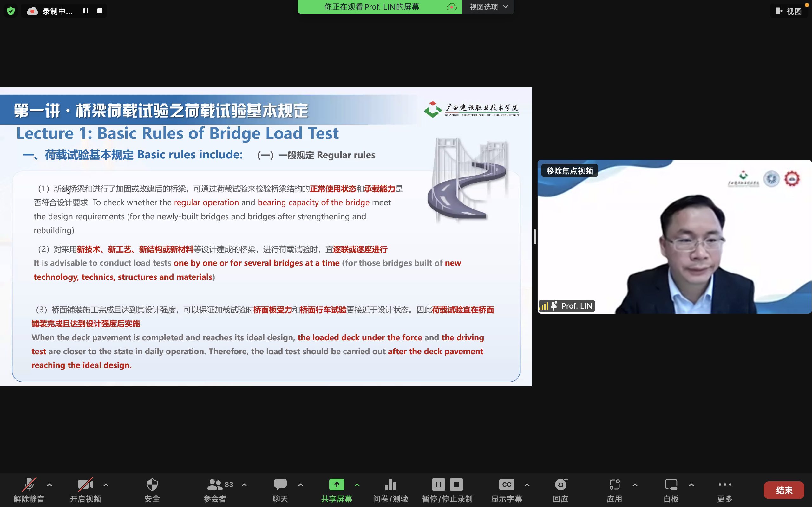Viewport: 812px width, 507px height.
Task: Open the 视图选项 view options dropdown
Action: (x=488, y=7)
